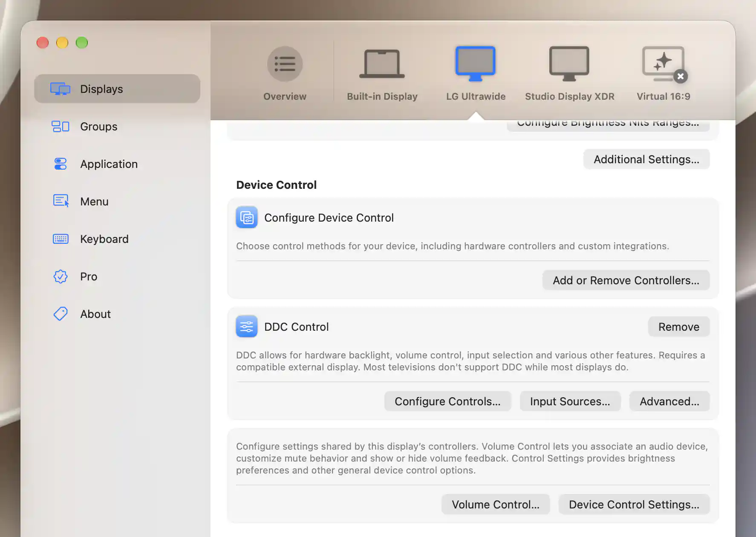The image size is (756, 537).
Task: Open Volume Control... settings
Action: click(496, 505)
